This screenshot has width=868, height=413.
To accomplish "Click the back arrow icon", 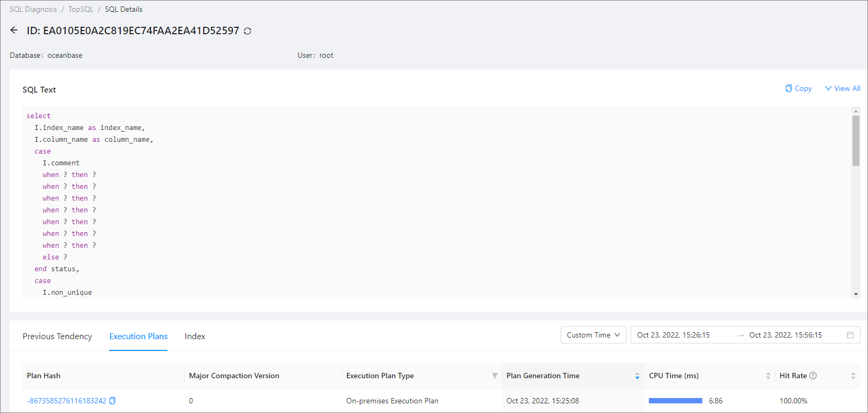I will tap(14, 30).
